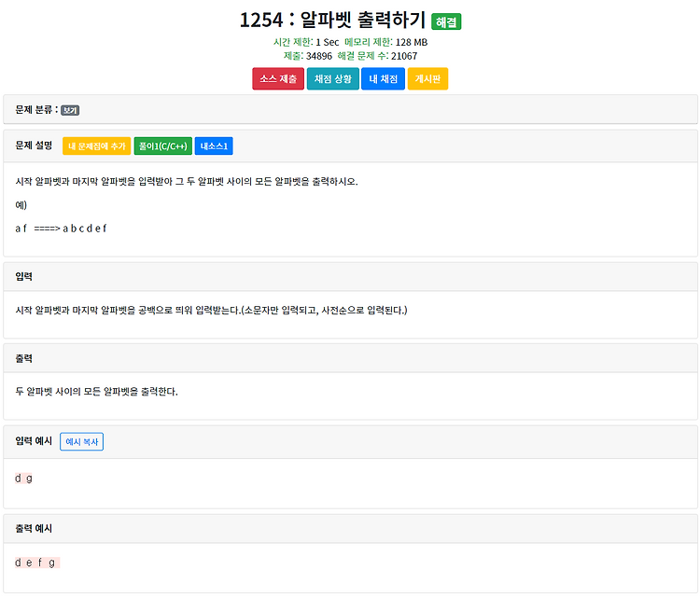
Task: Click the 입력 section heading
Action: pos(23,277)
